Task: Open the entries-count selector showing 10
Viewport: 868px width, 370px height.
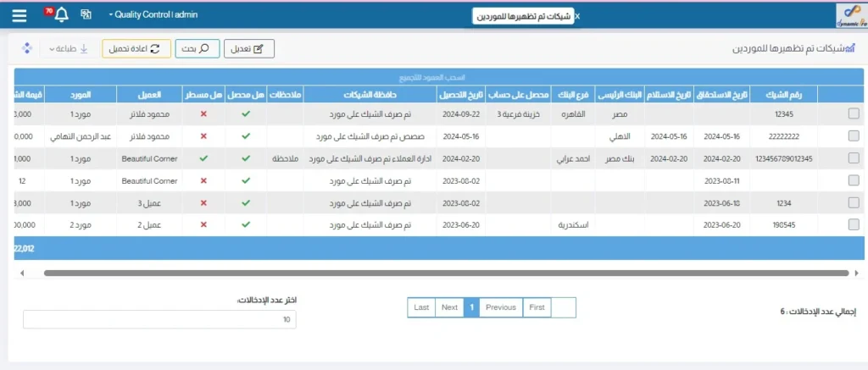Action: [x=159, y=319]
